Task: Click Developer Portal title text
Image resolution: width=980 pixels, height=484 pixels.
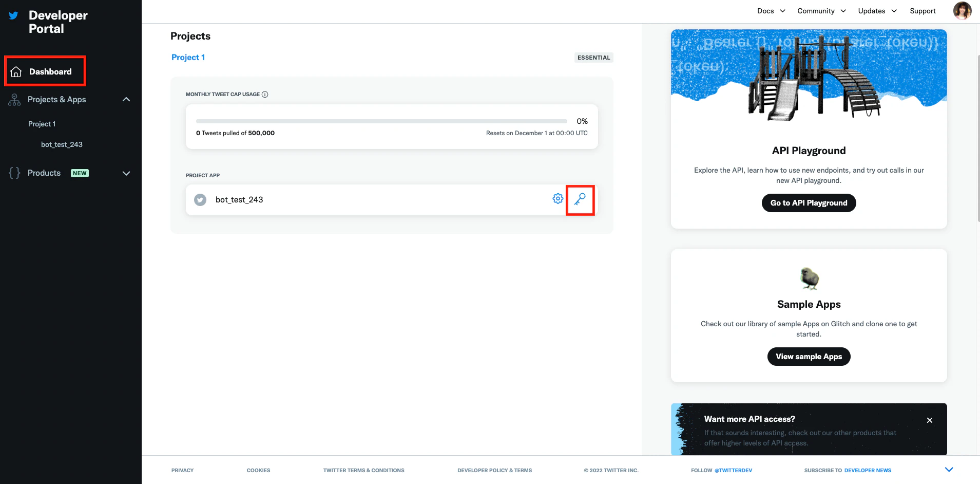Action: 58,22
